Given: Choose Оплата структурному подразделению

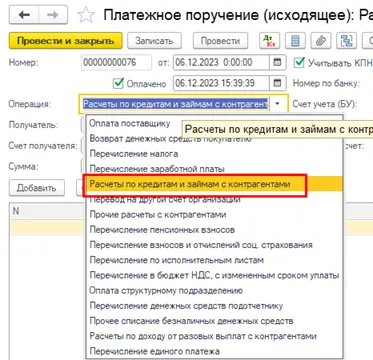Looking at the screenshot, I should (215, 290).
